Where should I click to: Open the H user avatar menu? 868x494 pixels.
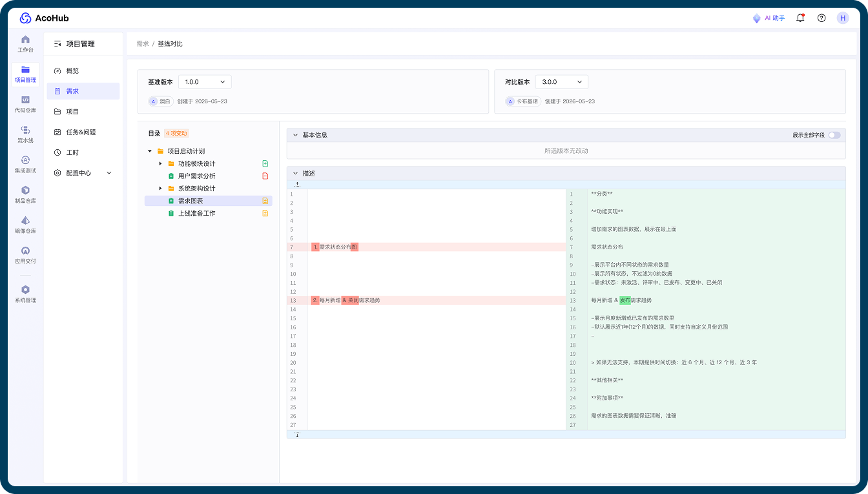click(843, 18)
